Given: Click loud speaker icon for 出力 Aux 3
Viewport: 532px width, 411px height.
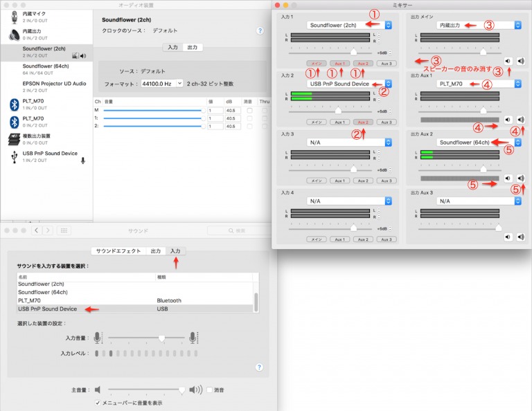Looking at the screenshot, I should click(521, 237).
